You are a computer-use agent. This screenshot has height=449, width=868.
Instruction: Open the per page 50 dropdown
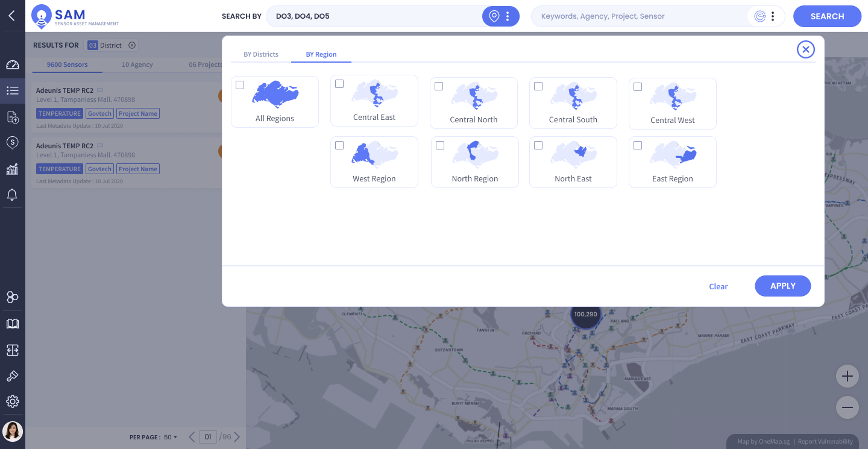pyautogui.click(x=171, y=437)
